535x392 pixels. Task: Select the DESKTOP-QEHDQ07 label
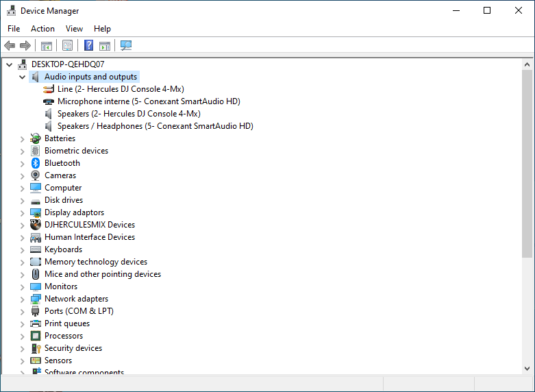click(68, 64)
